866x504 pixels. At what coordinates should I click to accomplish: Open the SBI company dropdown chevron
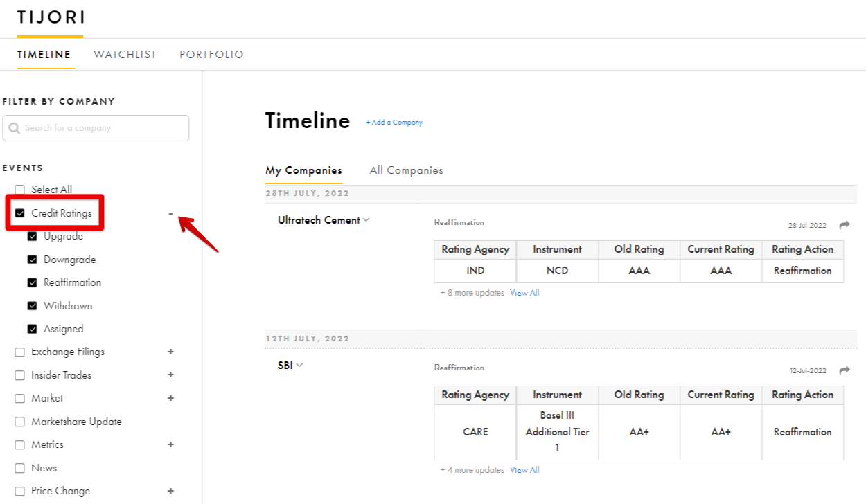(299, 366)
